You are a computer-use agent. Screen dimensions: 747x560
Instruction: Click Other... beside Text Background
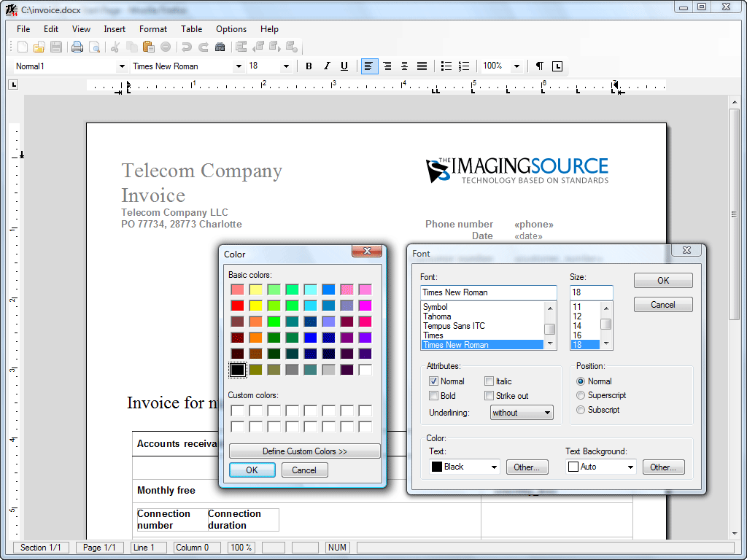(663, 467)
